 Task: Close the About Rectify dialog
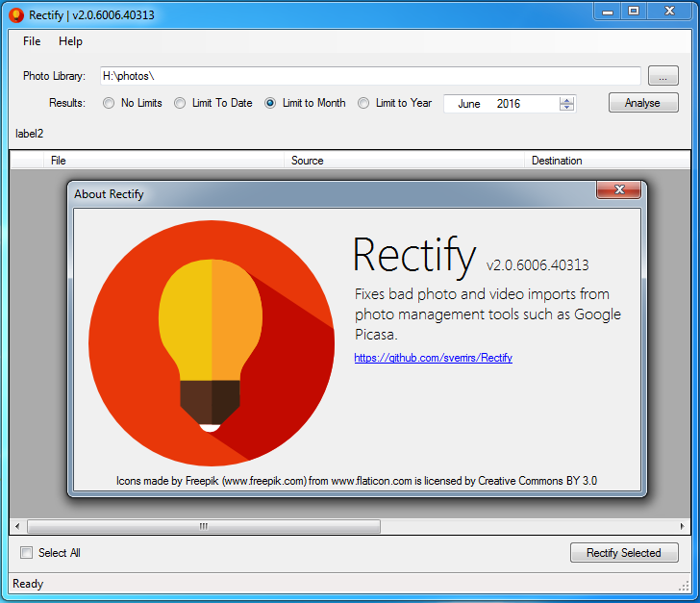(619, 189)
